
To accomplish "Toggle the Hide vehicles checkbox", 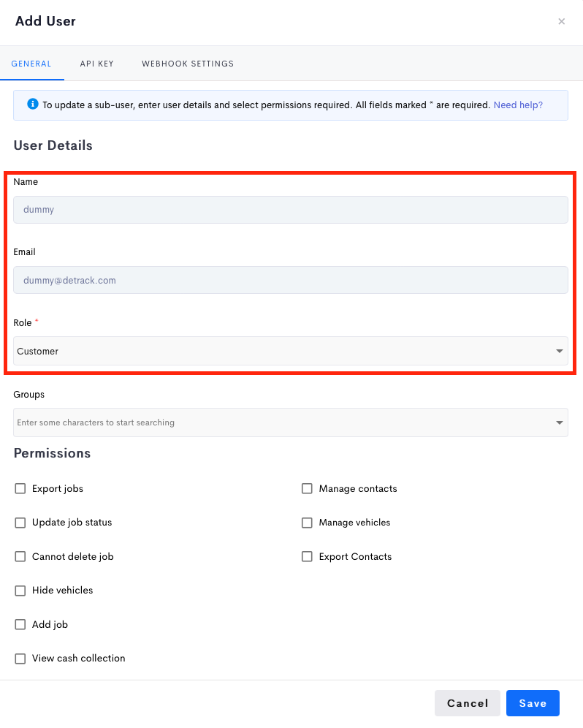I will point(20,590).
